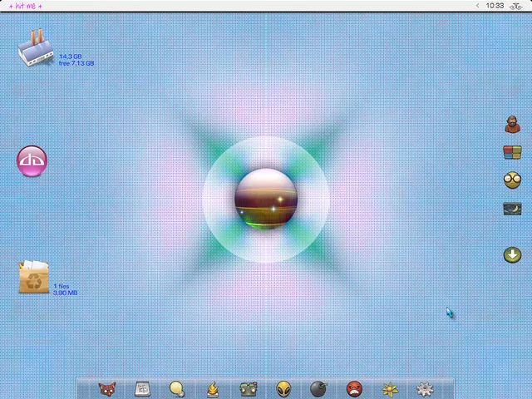Click the yellow alien head dock icon
The image size is (532, 399).
283,388
